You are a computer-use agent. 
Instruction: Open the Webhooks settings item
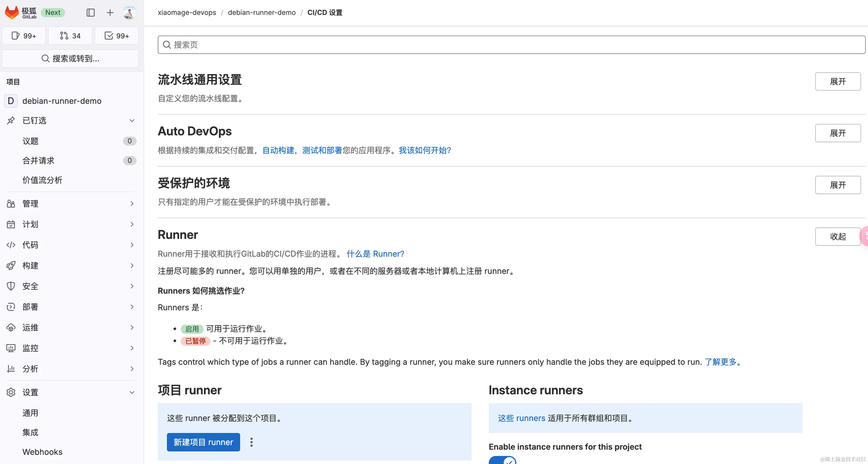point(42,452)
